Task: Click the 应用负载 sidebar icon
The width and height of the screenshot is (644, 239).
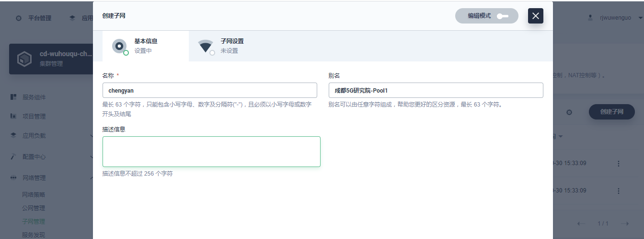Action: (x=14, y=136)
